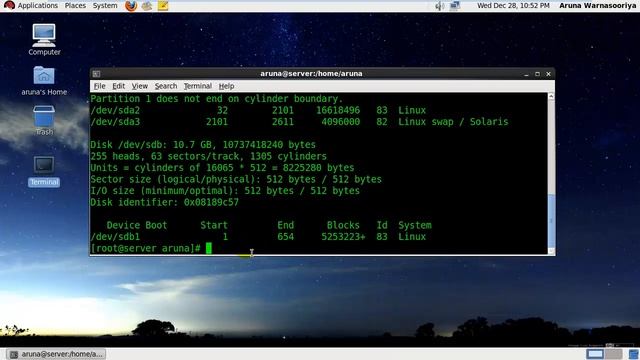Open the mail client launcher icon
The image size is (640, 360).
[x=147, y=6]
